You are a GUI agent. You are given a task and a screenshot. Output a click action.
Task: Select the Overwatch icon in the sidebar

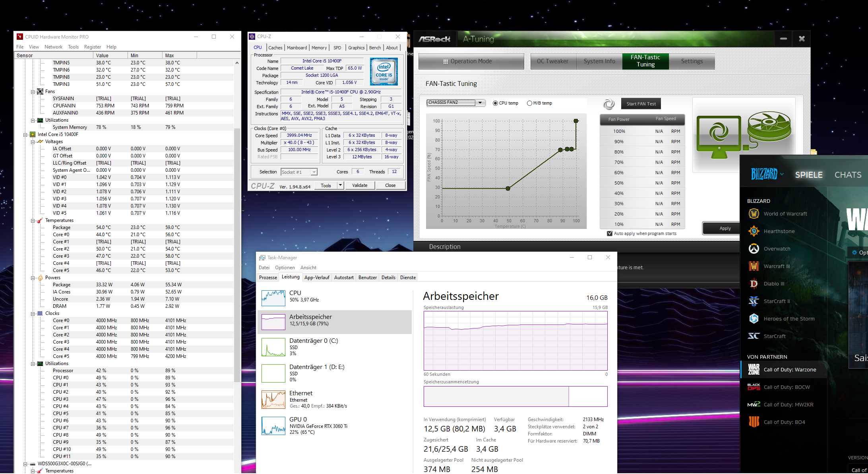(754, 249)
